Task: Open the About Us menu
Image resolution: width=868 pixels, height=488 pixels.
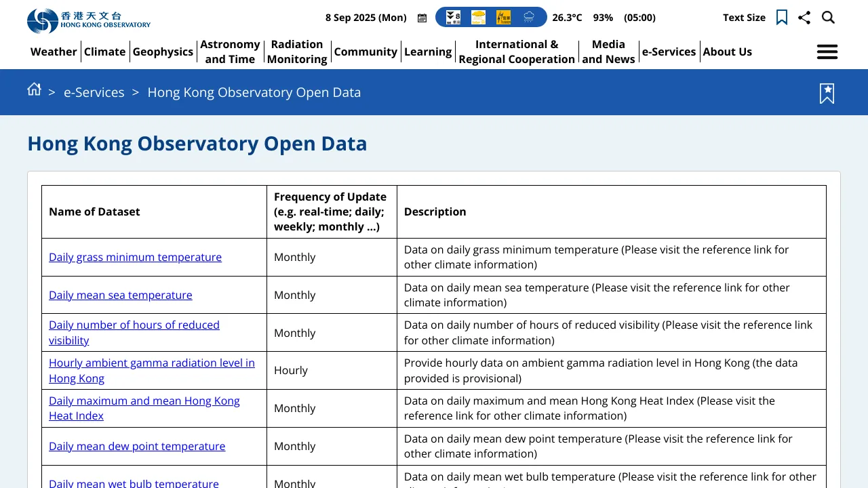Action: click(x=728, y=52)
